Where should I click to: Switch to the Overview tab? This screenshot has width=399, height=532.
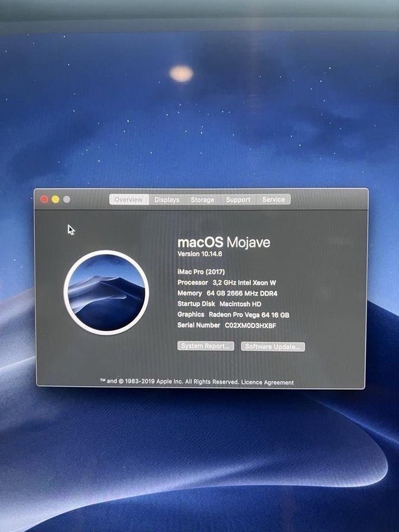click(x=129, y=200)
